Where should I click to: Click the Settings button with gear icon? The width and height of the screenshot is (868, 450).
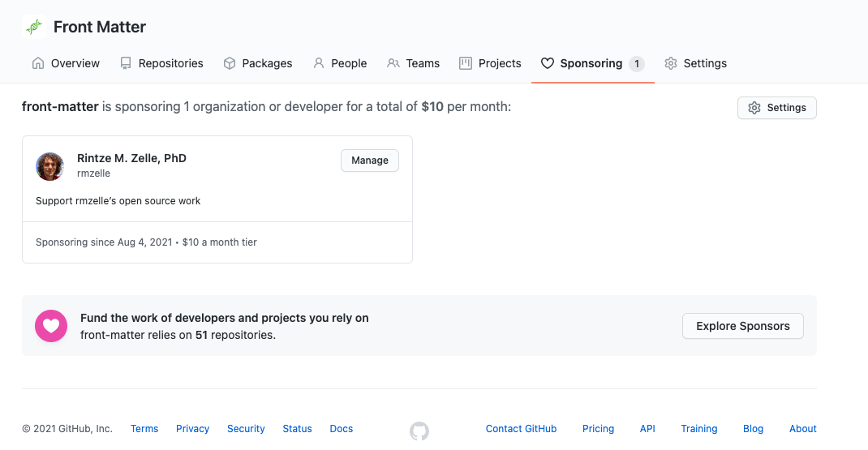(776, 108)
